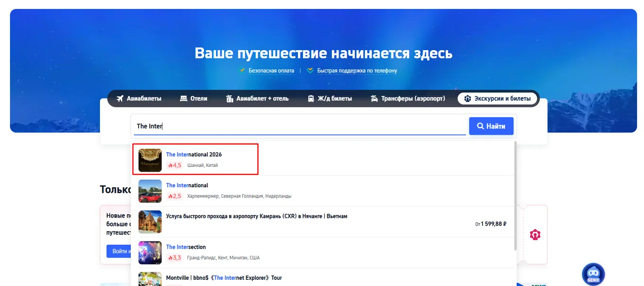Screen dimensions: 644x286
Task: Choose the Камрань airport fast-track service suggestion
Action: [323, 222]
